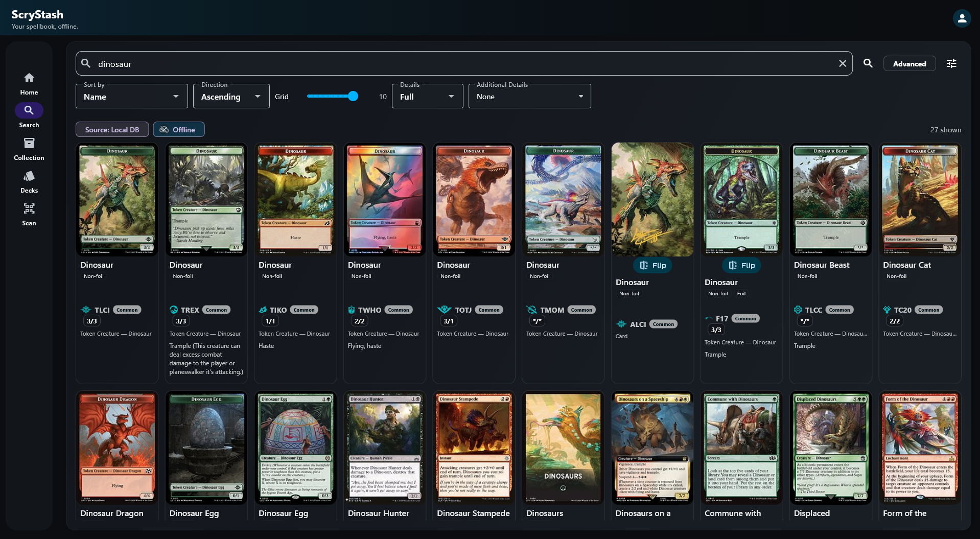This screenshot has height=539, width=980.
Task: Click the ALCI set symbol
Action: click(x=621, y=324)
